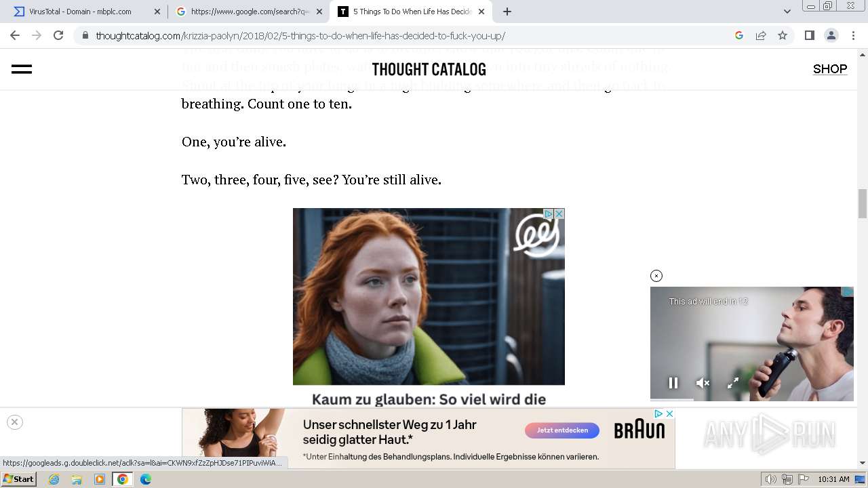Open the Chrome three-dot menu
The width and height of the screenshot is (868, 488).
(852, 35)
